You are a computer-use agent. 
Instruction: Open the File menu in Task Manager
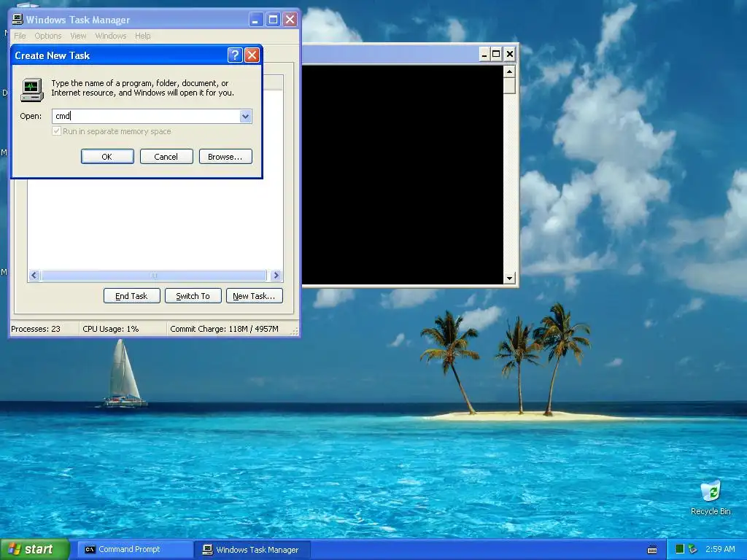pos(20,36)
